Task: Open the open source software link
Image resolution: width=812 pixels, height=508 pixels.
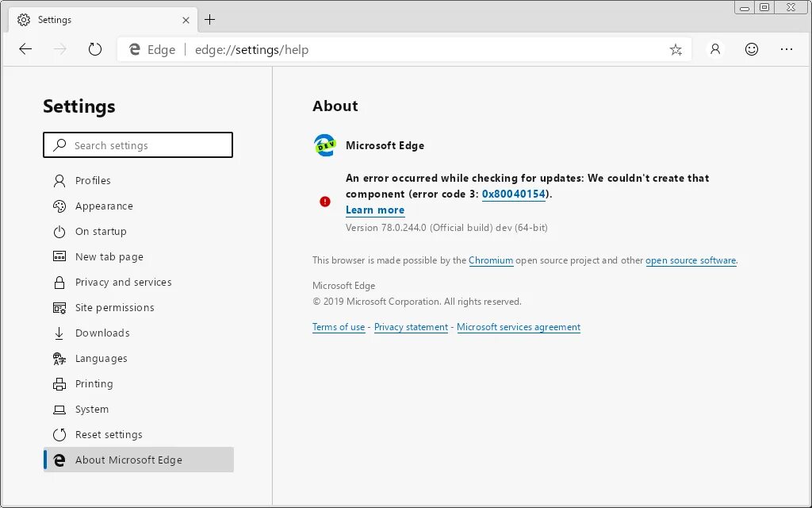Action: 691,260
